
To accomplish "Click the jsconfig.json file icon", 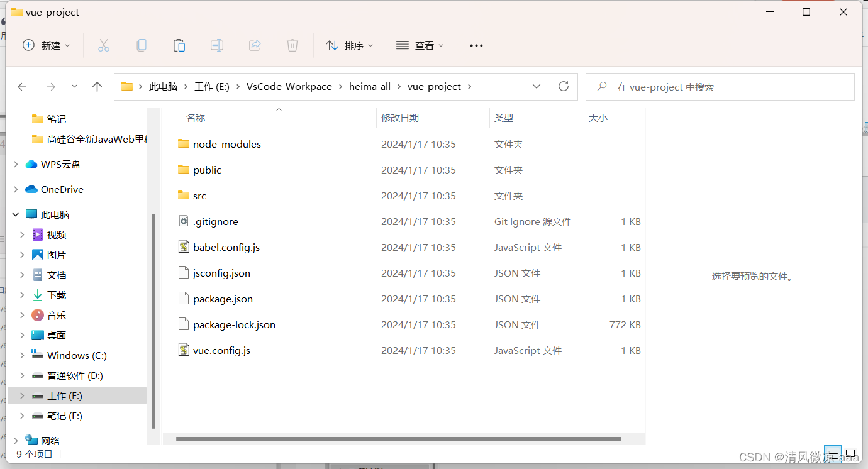I will [x=184, y=273].
